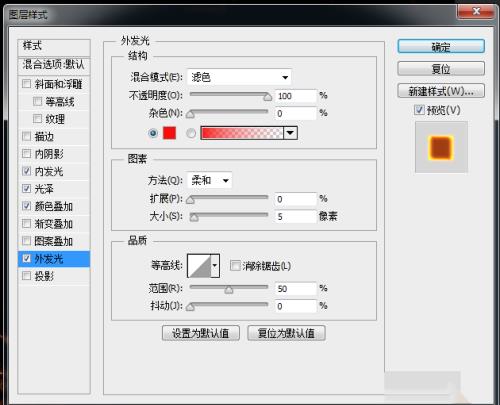Uncheck the 光泽 checkbox
The width and height of the screenshot is (500, 405).
(x=26, y=189)
